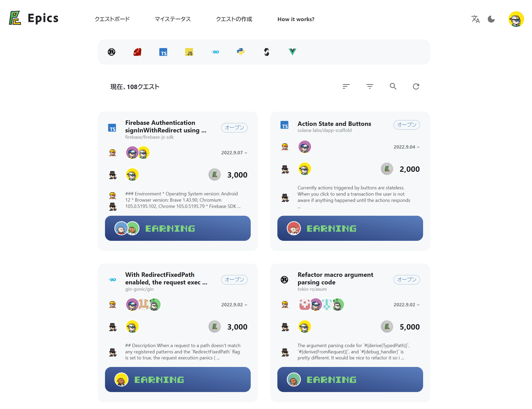Select the TypeScript filter icon
Viewport: 532px width, 409px height.
pos(163,52)
